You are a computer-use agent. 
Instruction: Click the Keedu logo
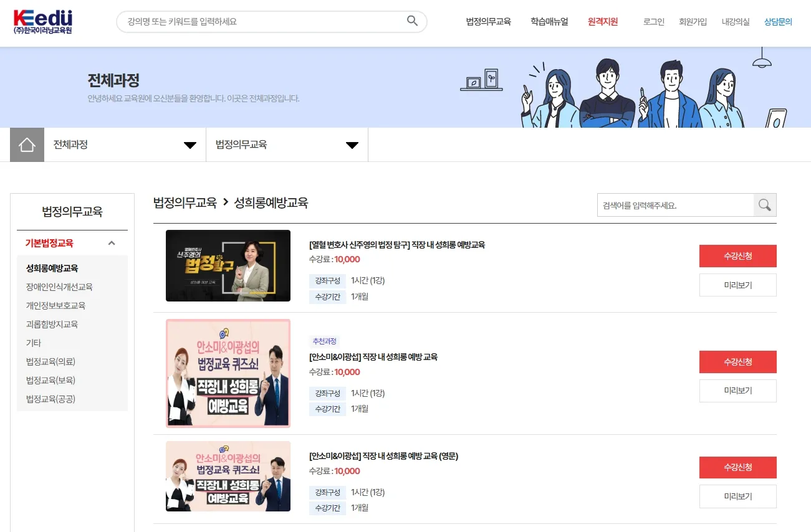click(42, 22)
